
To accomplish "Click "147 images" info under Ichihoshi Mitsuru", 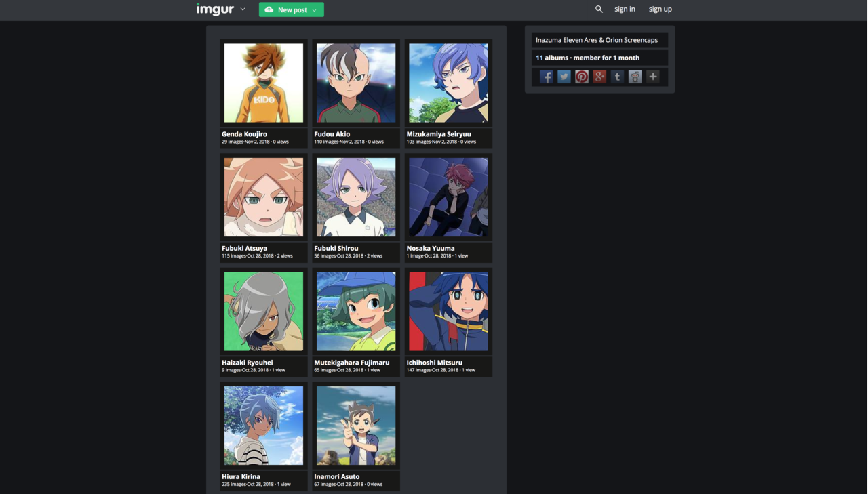I will (418, 370).
